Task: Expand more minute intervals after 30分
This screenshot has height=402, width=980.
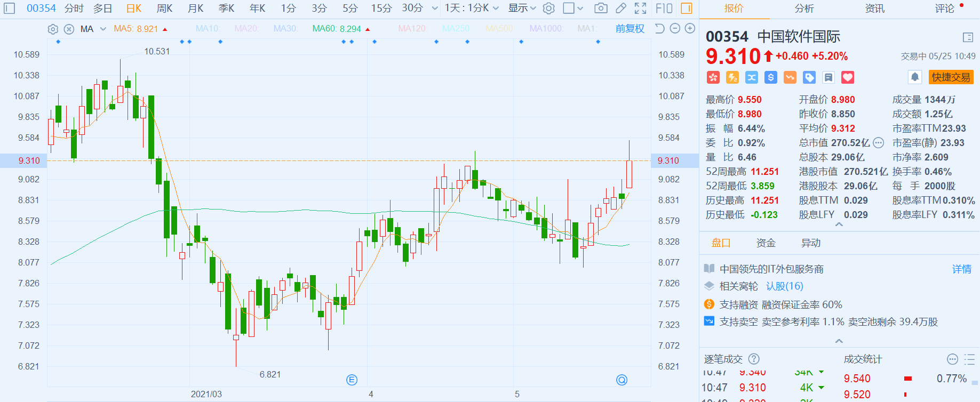Action: 435,9
